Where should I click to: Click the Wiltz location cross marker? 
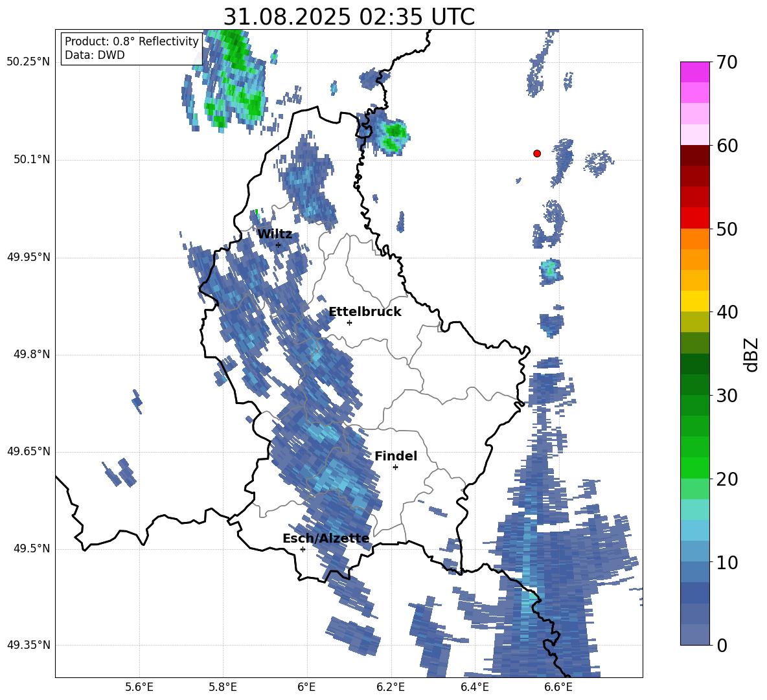pos(279,245)
